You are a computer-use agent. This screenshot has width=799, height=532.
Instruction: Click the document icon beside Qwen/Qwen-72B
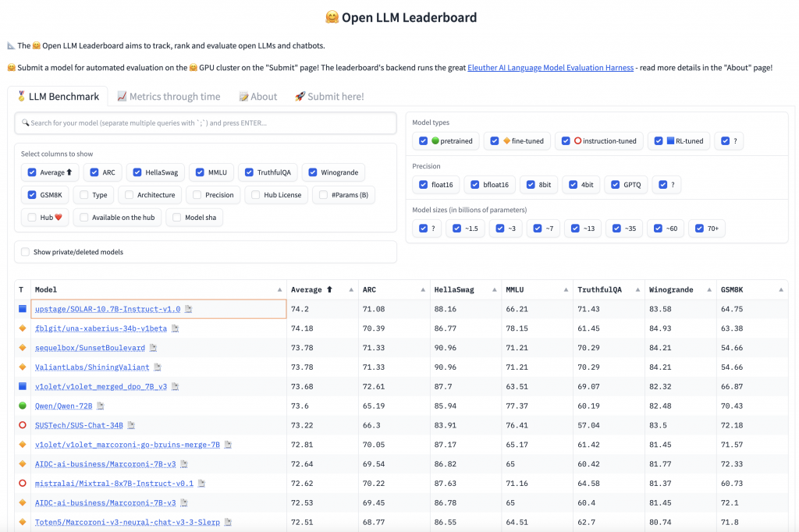click(x=101, y=406)
